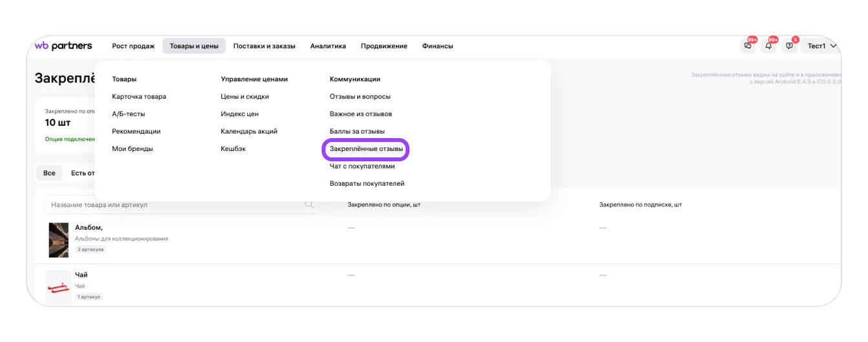Open Чат с покупателями

[362, 166]
